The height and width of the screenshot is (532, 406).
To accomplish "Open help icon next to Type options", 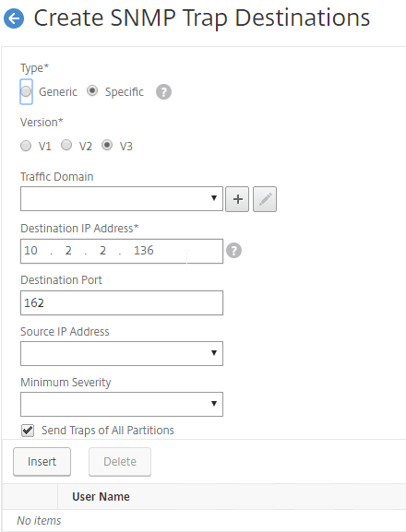I will [163, 92].
